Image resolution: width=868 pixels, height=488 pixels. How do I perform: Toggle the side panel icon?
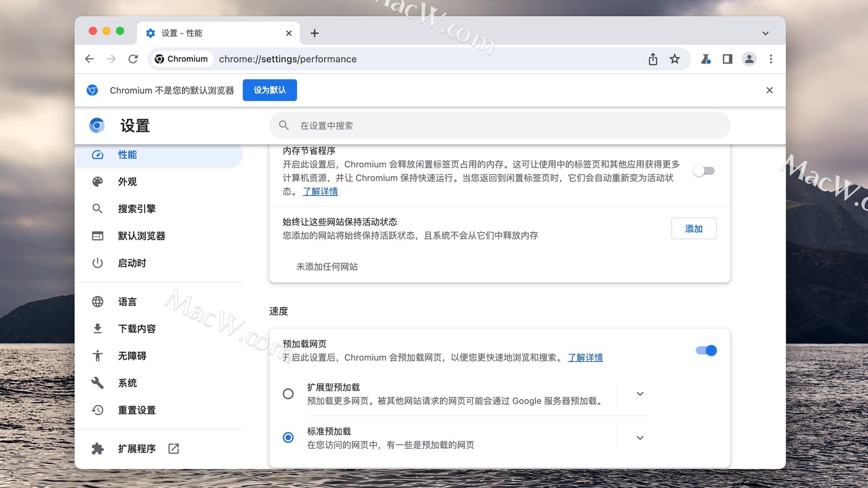[727, 59]
